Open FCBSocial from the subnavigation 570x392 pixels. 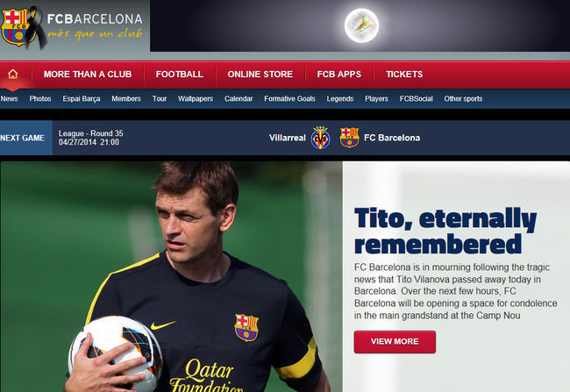point(417,99)
